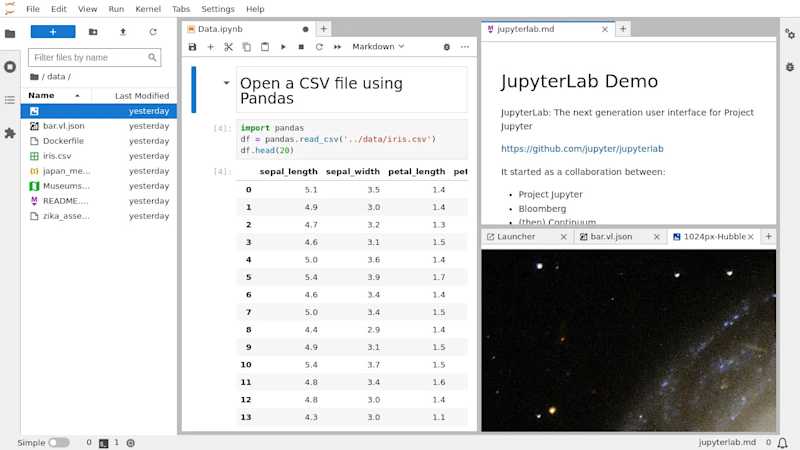This screenshot has height=450, width=800.
Task: Select bar.vl.json in file list
Action: 99,126
